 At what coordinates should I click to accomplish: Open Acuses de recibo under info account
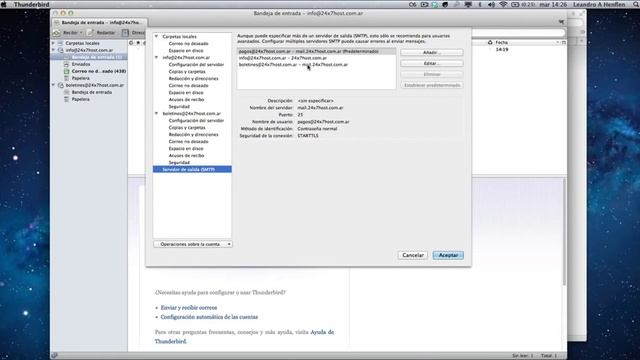[186, 100]
